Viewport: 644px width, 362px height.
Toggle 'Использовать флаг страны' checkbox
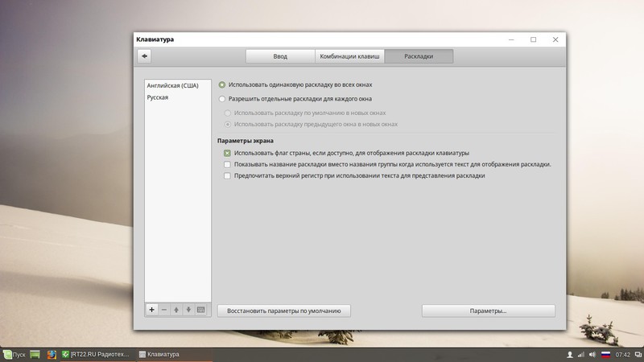click(227, 153)
